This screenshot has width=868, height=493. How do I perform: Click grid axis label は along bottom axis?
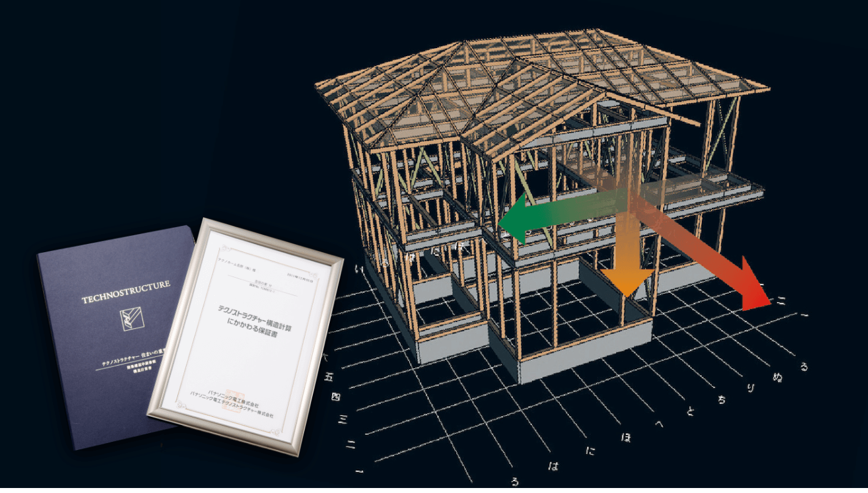click(553, 465)
